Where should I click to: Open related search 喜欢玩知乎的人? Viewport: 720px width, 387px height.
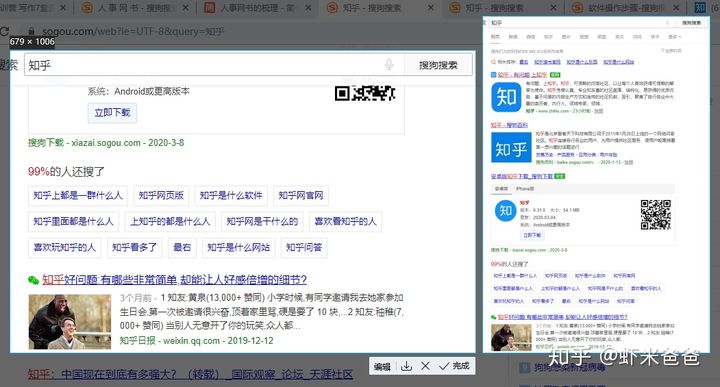pyautogui.click(x=65, y=248)
